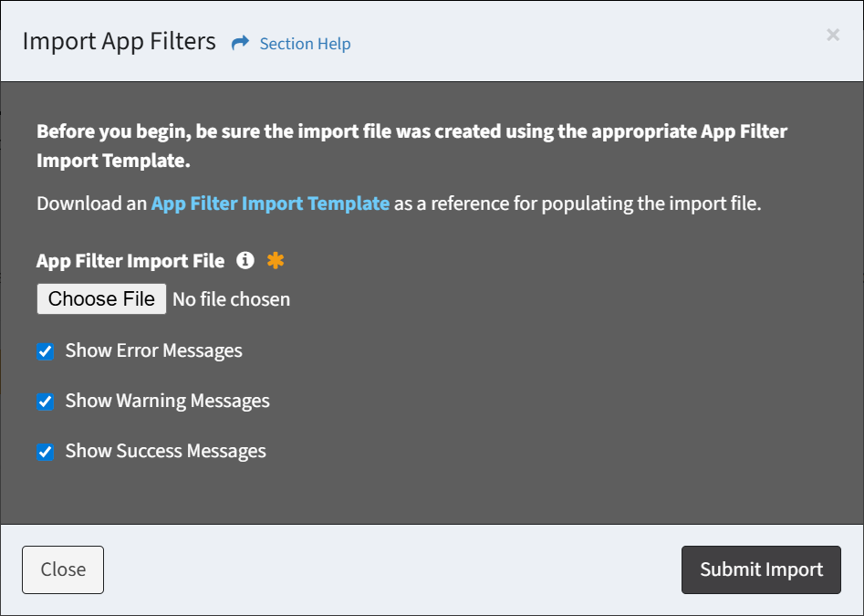The width and height of the screenshot is (864, 616).
Task: Click the 'as a reference for populating' sentence
Action: coord(577,204)
